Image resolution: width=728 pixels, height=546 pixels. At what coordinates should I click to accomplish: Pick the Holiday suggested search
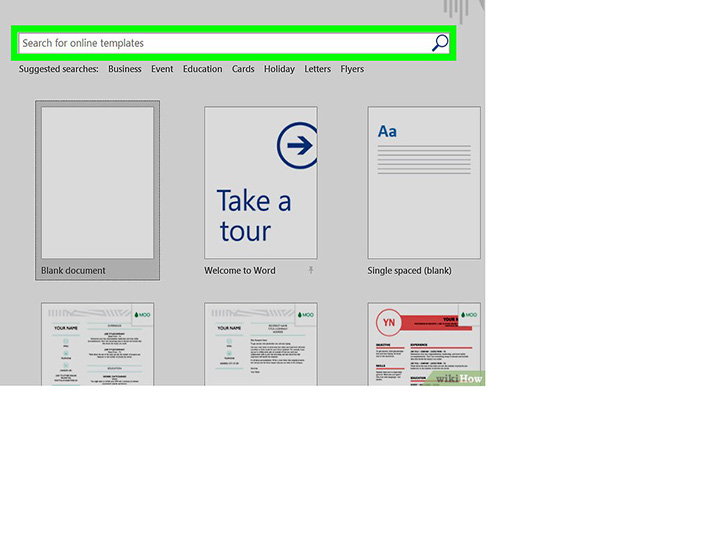[279, 69]
